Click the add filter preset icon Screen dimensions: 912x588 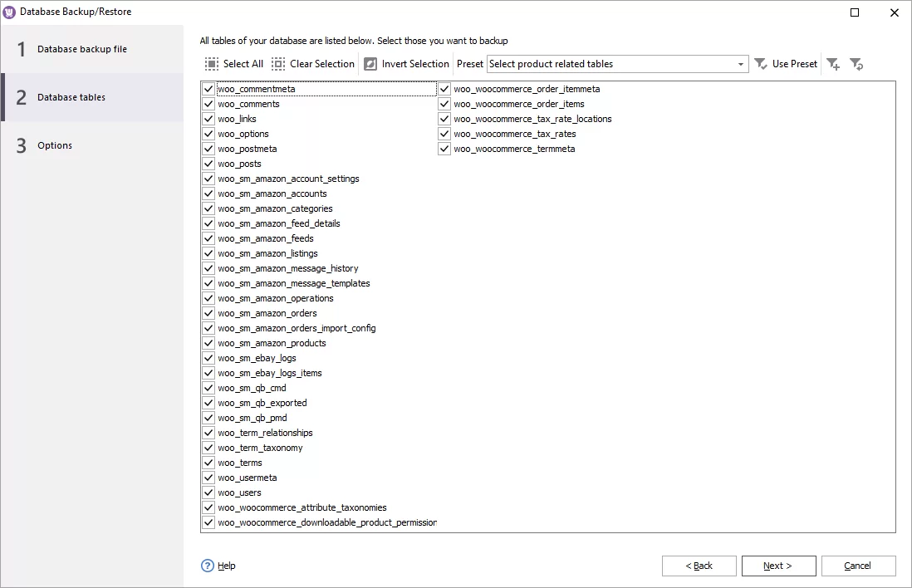(833, 63)
